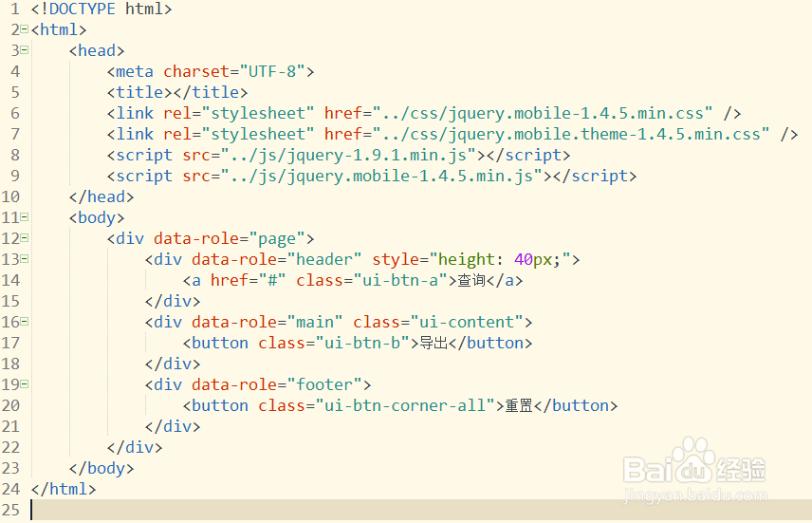
Task: Collapse the data-role page div on line 12
Action: point(25,237)
